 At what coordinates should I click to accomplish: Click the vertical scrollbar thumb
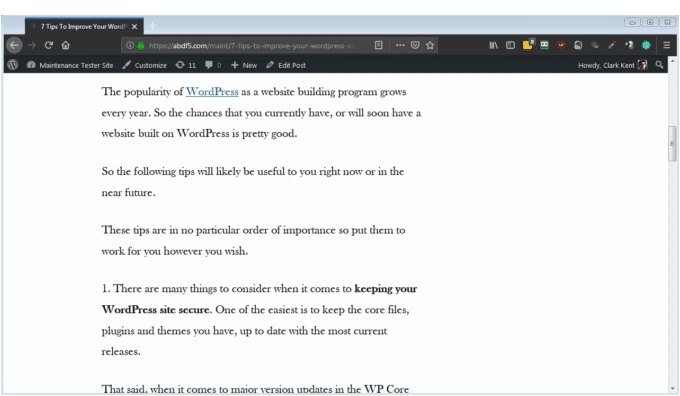[672, 144]
